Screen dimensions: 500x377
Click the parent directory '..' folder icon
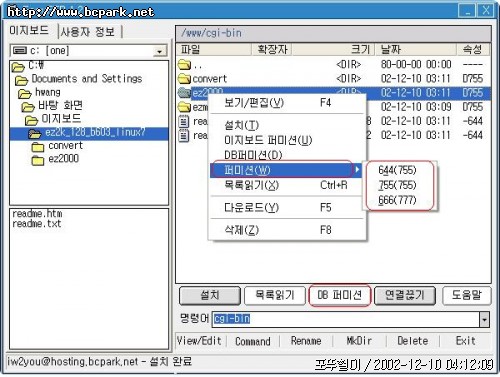click(184, 64)
